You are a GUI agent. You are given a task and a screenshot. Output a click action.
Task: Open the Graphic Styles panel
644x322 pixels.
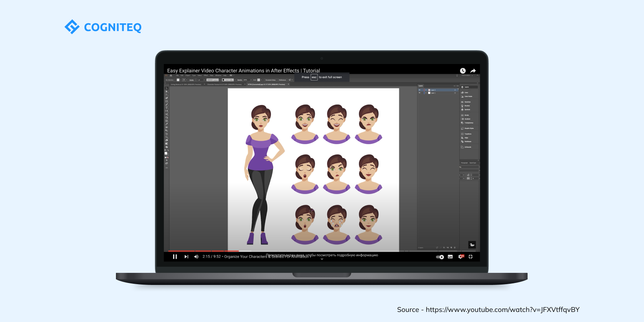point(468,128)
